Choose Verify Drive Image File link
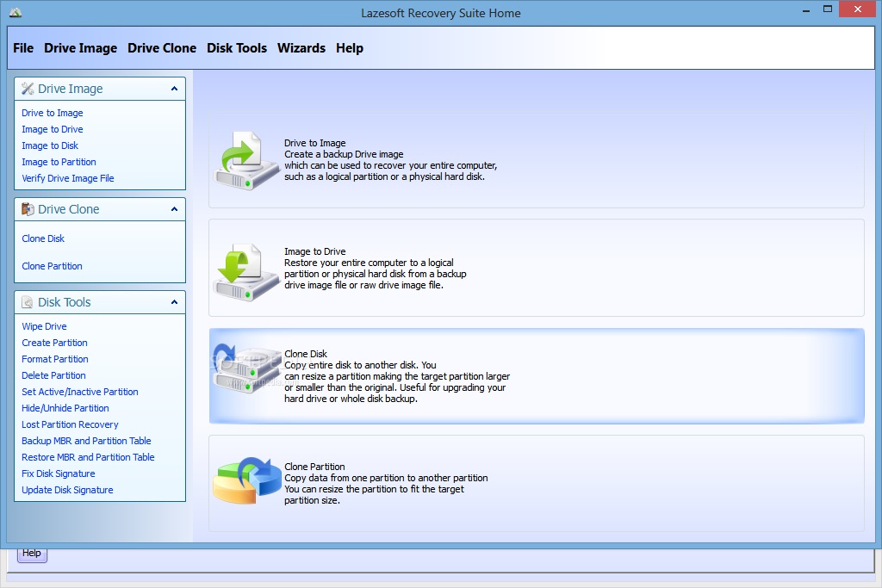Screen dimensions: 882x588 (68, 178)
